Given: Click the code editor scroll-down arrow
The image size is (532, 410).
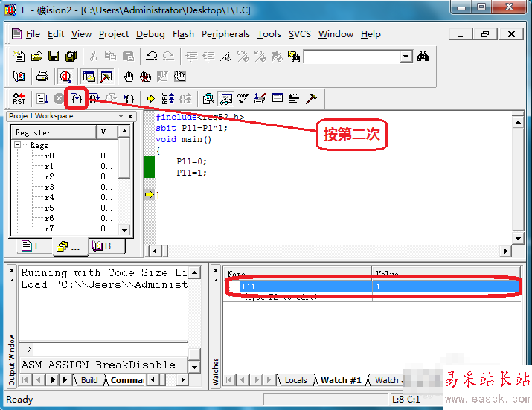Looking at the screenshot, I should click(x=518, y=239).
